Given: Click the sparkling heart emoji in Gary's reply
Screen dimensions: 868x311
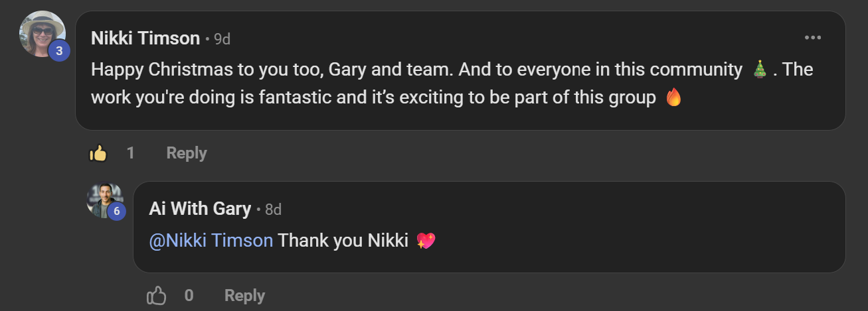Looking at the screenshot, I should click(426, 241).
